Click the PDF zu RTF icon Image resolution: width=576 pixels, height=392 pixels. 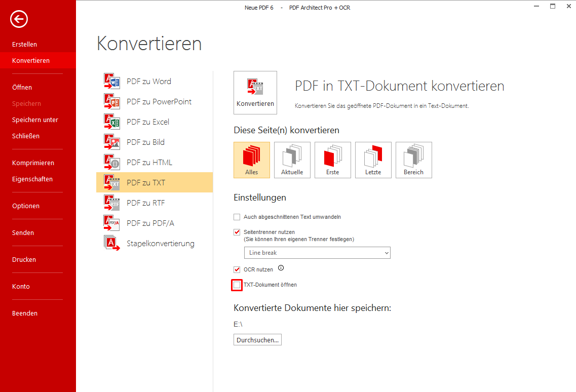(111, 203)
